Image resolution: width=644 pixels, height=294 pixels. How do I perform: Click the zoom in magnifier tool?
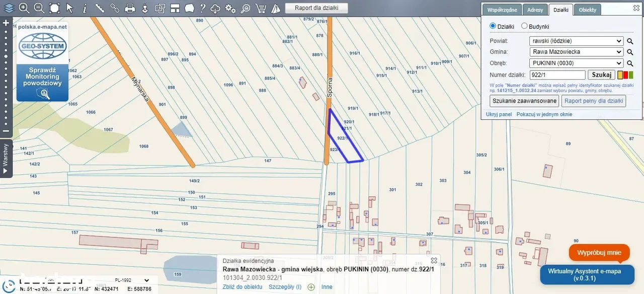coord(24,8)
